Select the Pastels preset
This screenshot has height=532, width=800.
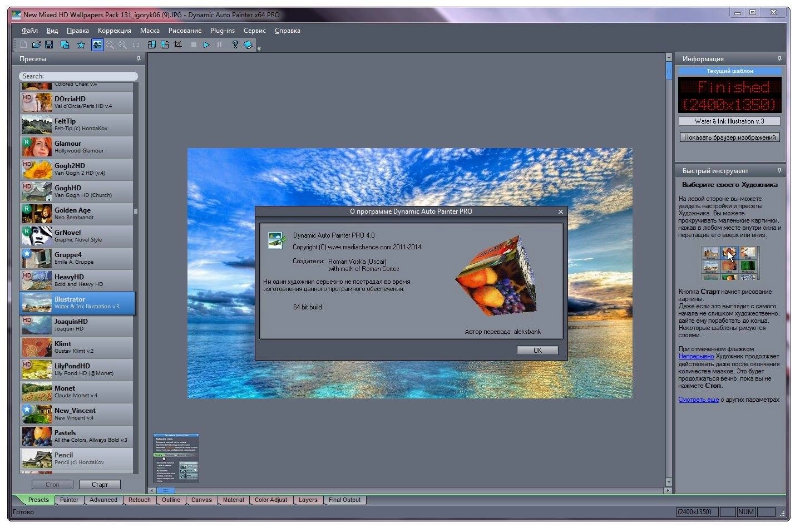click(x=77, y=436)
